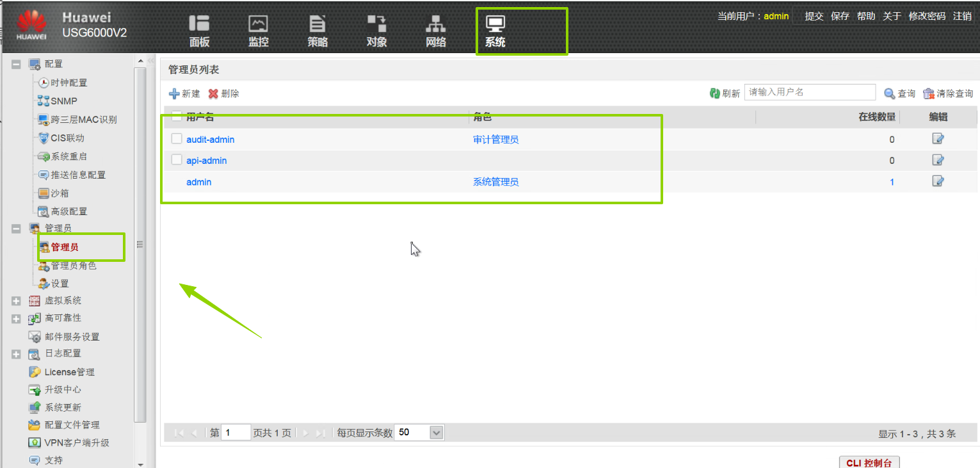Collapse the 管理员 parent tree node
Viewport: 980px width, 468px height.
click(x=17, y=229)
